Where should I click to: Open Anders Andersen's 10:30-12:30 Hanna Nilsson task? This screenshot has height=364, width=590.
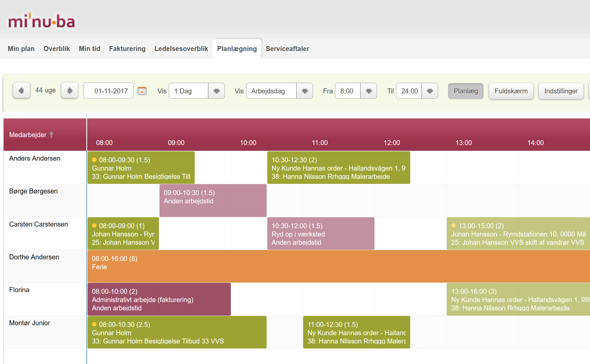(x=339, y=168)
